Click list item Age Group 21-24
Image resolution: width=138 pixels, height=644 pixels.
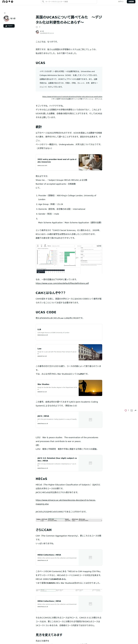(51, 204)
